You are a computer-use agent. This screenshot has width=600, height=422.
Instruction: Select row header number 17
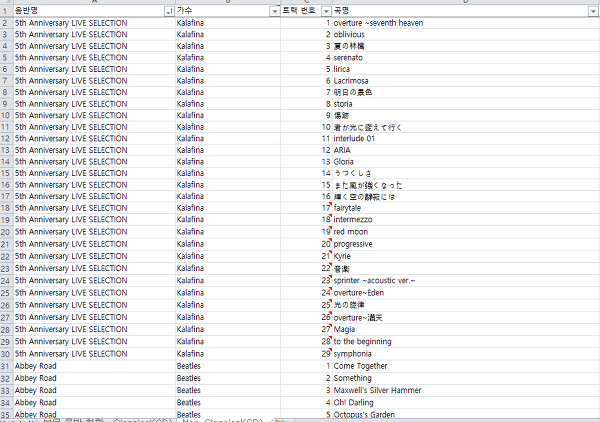[6, 197]
